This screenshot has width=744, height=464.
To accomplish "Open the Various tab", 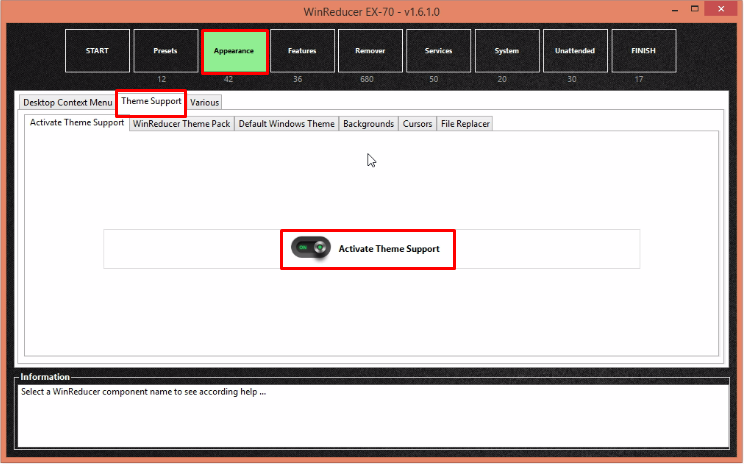I will [205, 102].
